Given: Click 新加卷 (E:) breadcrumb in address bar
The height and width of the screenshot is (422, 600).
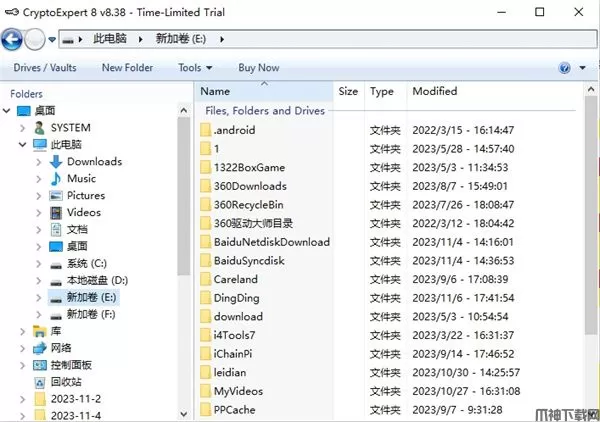Looking at the screenshot, I should pos(181,39).
